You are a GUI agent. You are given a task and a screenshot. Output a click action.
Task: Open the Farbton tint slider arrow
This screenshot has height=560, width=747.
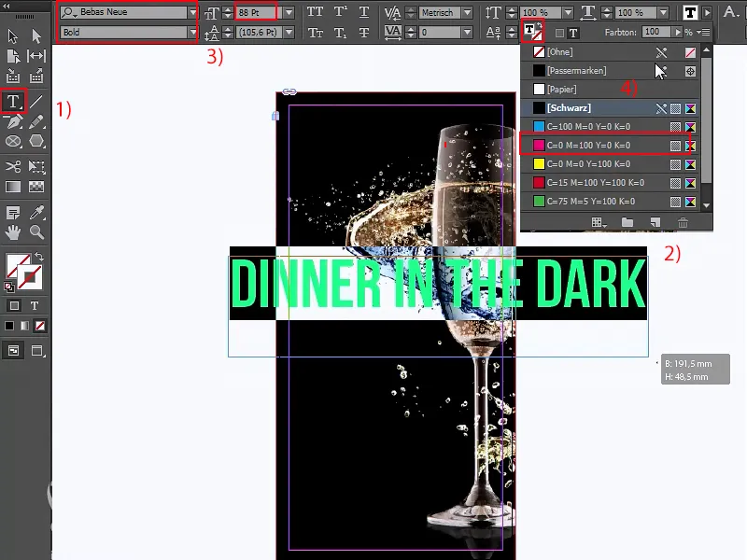click(x=677, y=32)
